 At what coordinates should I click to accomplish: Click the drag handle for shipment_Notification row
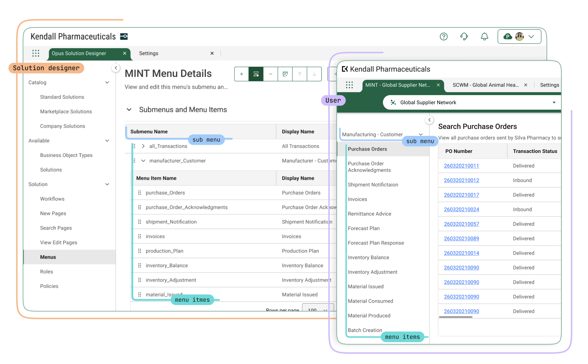pos(139,222)
